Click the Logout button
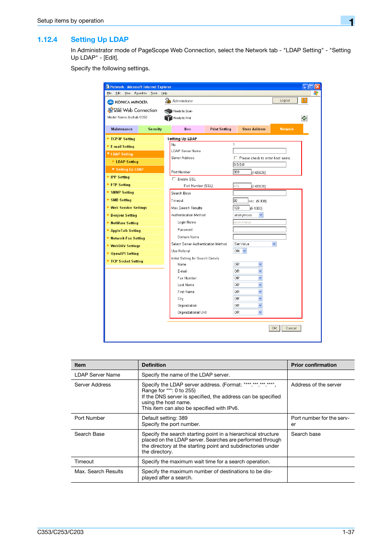The image size is (392, 555). pos(285,100)
